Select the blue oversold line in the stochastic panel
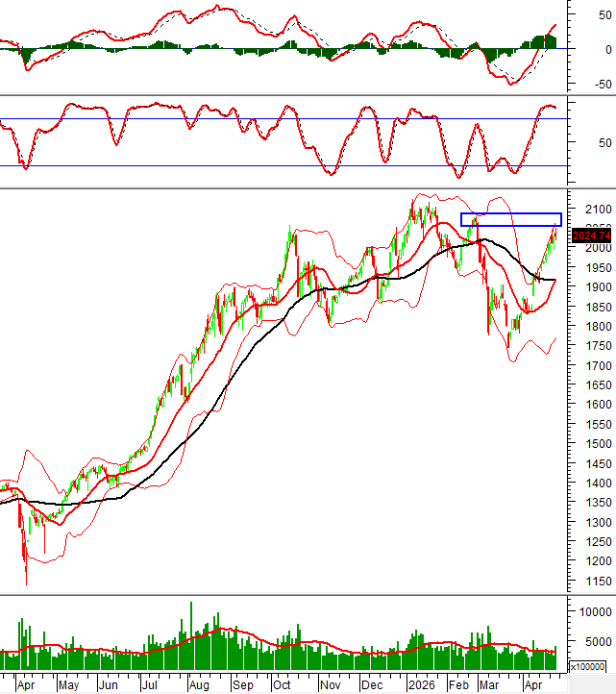616x694 pixels. click(288, 166)
